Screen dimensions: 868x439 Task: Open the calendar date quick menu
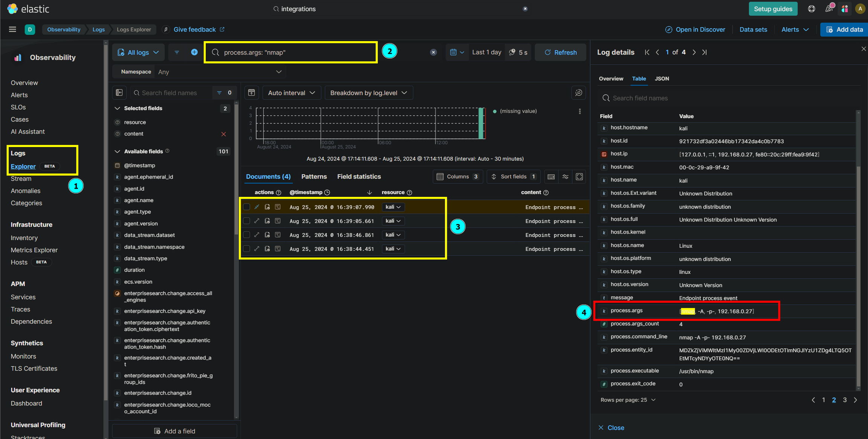point(457,52)
